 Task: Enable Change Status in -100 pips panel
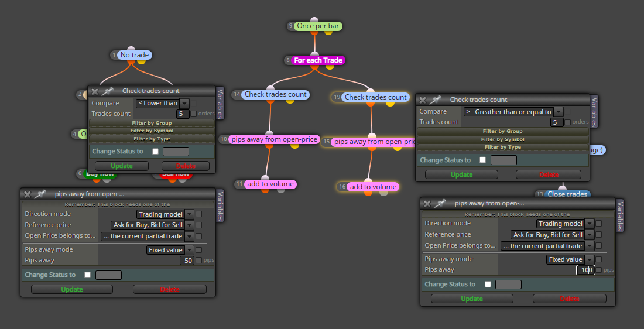point(488,285)
